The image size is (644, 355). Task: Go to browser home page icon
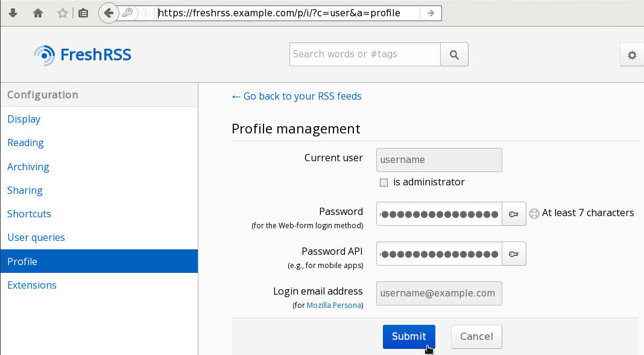pos(38,13)
